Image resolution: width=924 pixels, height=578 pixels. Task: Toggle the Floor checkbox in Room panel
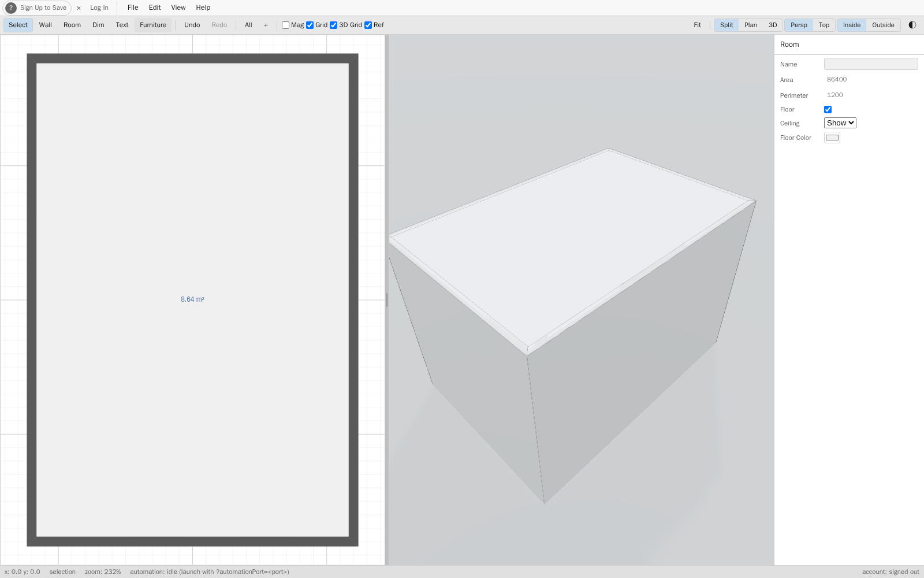[828, 110]
